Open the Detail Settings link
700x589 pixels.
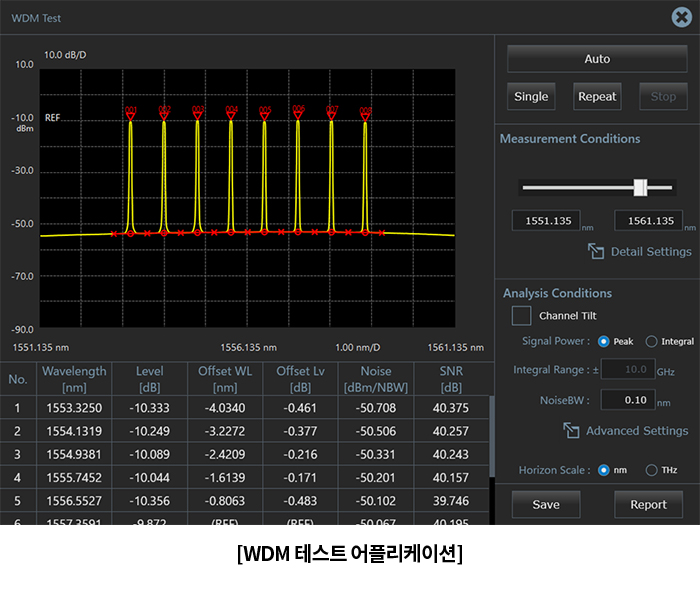click(x=651, y=252)
